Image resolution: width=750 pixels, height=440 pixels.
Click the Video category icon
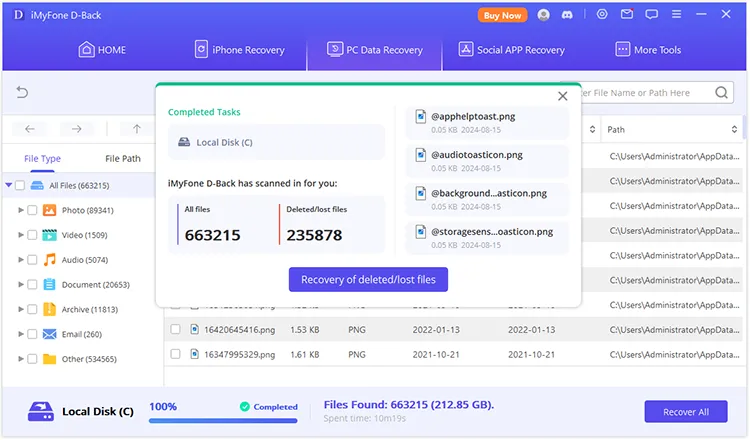click(x=49, y=235)
